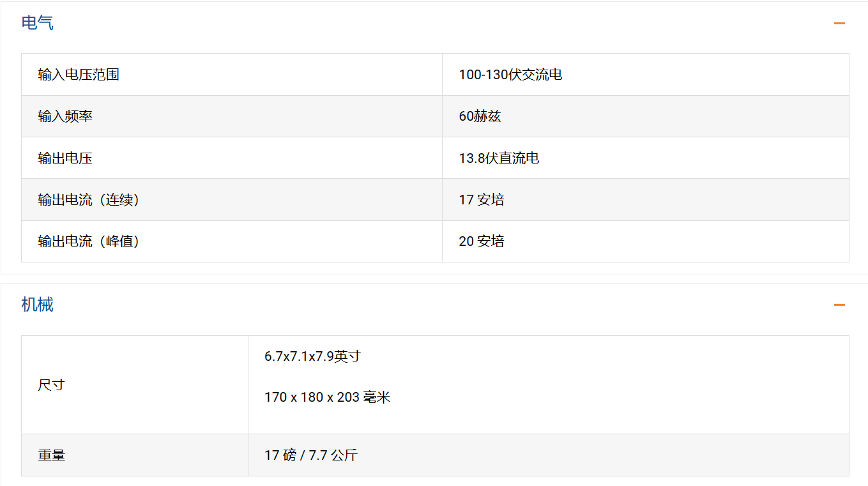
Task: Click the 13.8伏直流电 value
Action: pos(499,158)
